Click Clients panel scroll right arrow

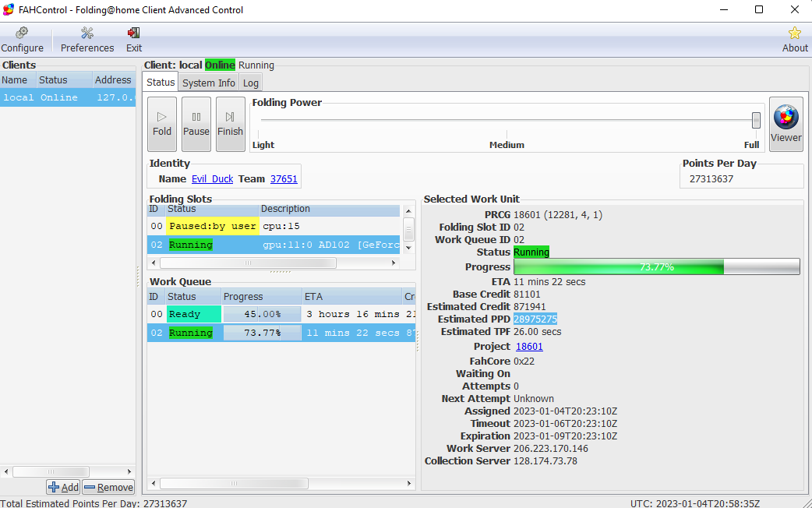tap(129, 471)
